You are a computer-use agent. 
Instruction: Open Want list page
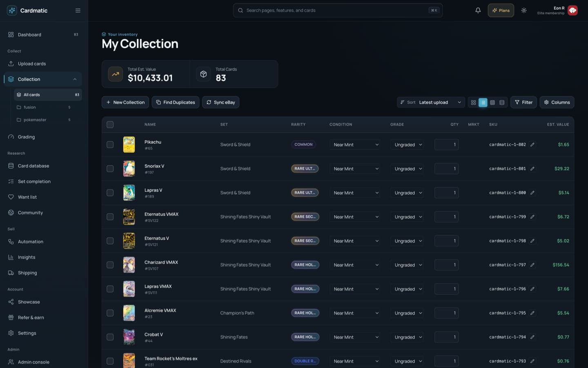(x=43, y=197)
